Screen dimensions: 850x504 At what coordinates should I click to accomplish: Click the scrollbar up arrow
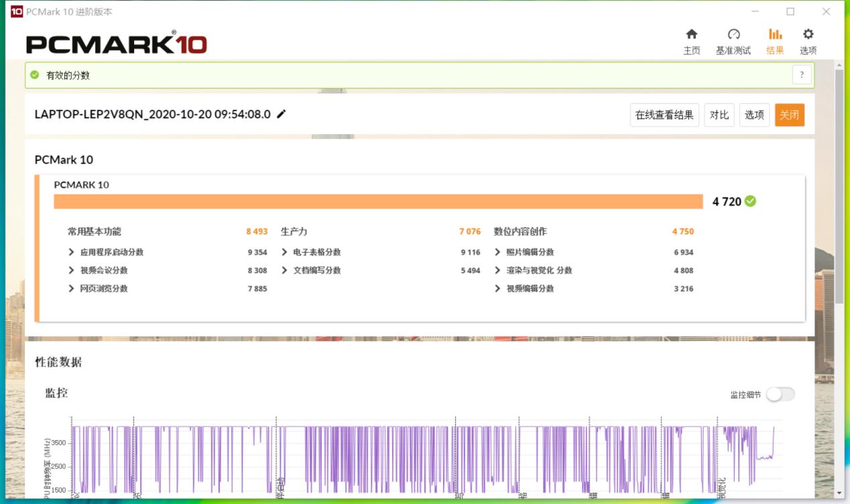[839, 64]
